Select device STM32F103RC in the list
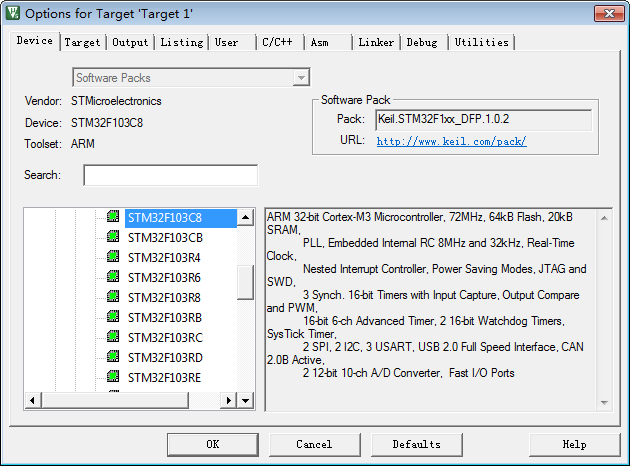 click(x=165, y=338)
